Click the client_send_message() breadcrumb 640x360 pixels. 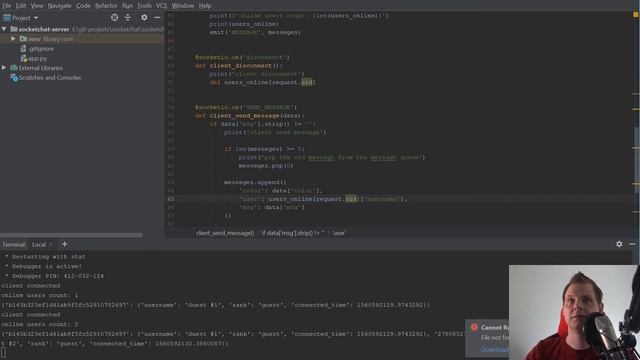coord(225,233)
